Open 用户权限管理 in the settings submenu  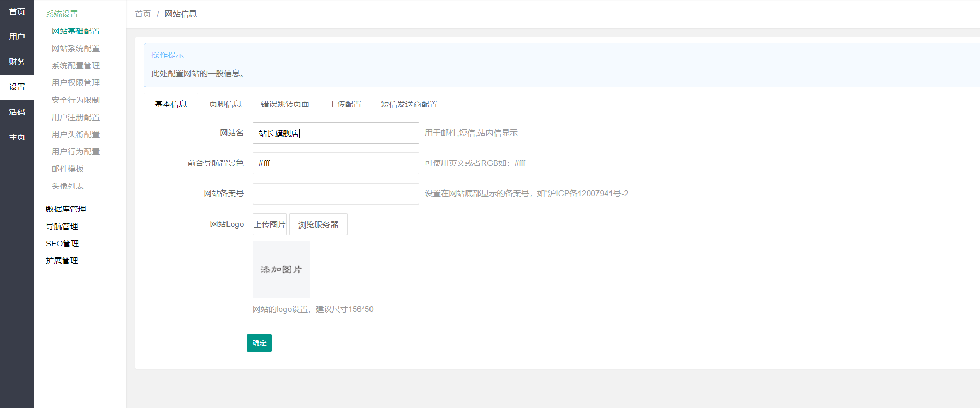(x=75, y=83)
